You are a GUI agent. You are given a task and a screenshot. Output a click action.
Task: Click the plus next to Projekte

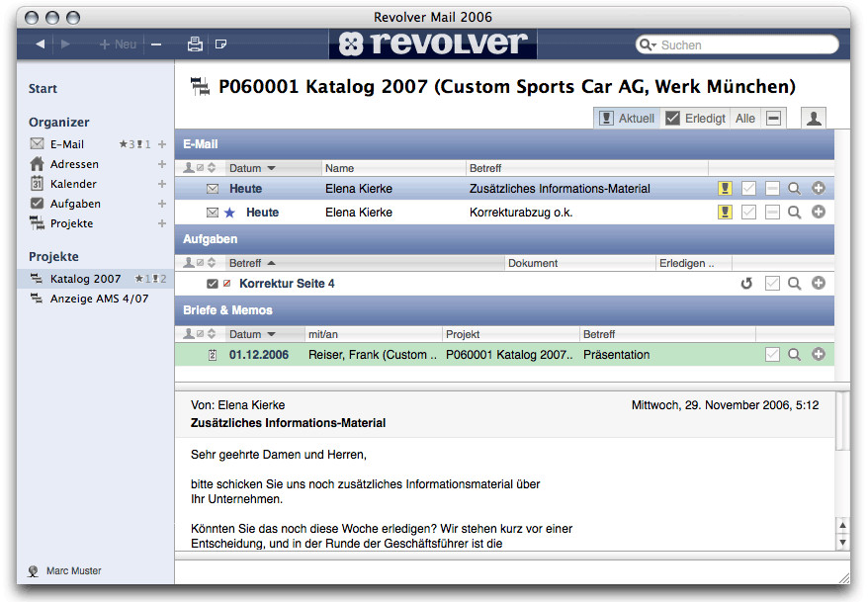(162, 224)
